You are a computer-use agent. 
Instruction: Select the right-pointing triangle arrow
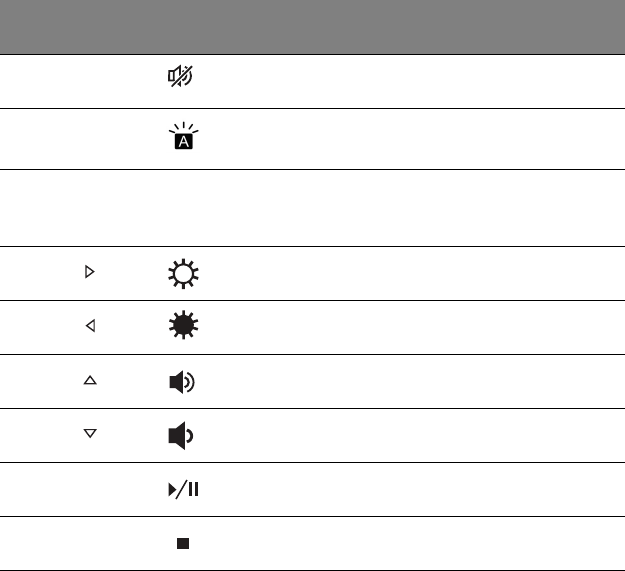(90, 272)
